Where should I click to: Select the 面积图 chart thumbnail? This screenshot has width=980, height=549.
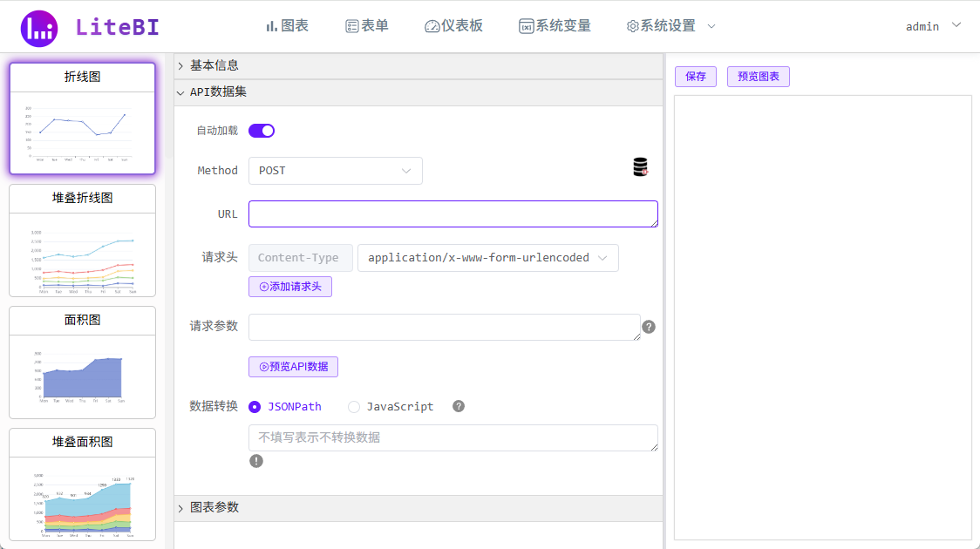click(x=81, y=363)
